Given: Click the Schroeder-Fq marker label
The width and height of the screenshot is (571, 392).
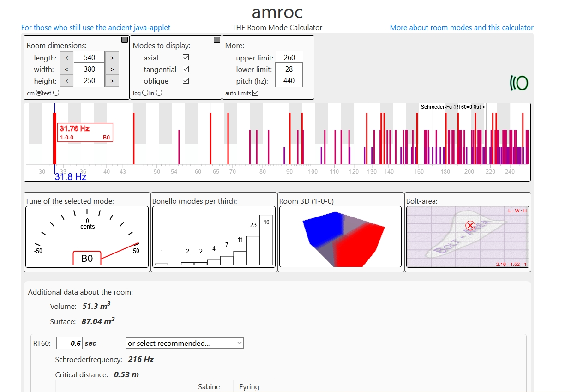Looking at the screenshot, I should click(452, 107).
